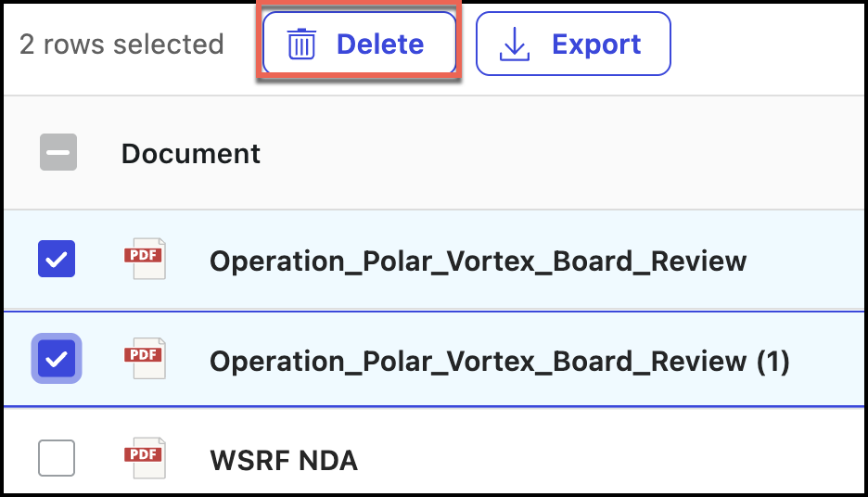
Task: Toggle the select-all checkbox in header
Action: coord(57,152)
